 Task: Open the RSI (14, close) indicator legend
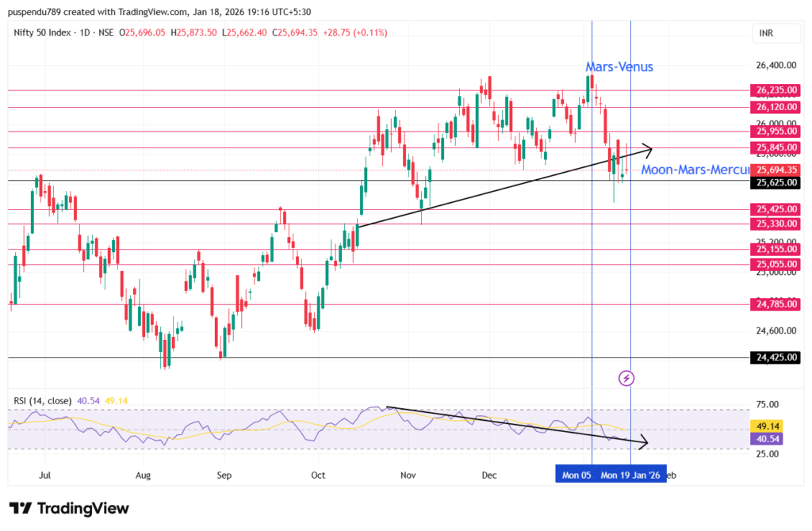click(42, 400)
